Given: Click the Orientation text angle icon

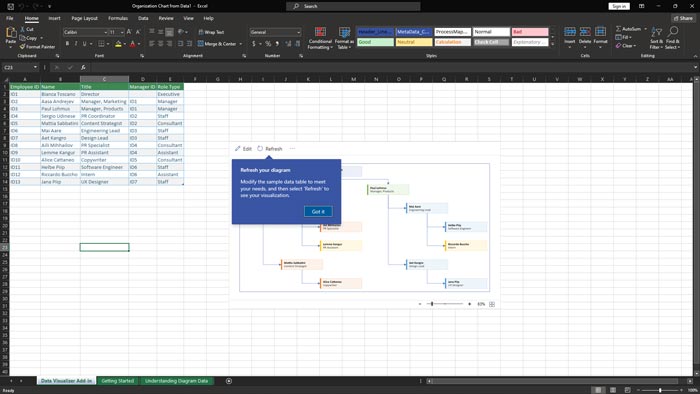Looking at the screenshot, I should coord(180,32).
